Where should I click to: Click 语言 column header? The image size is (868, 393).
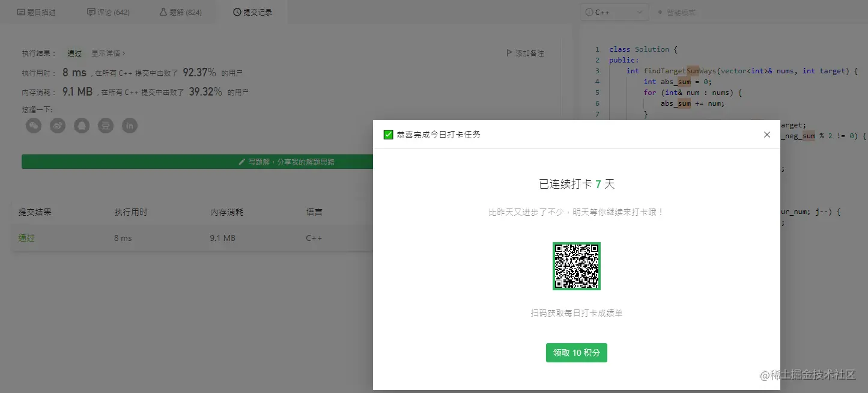pyautogui.click(x=314, y=212)
